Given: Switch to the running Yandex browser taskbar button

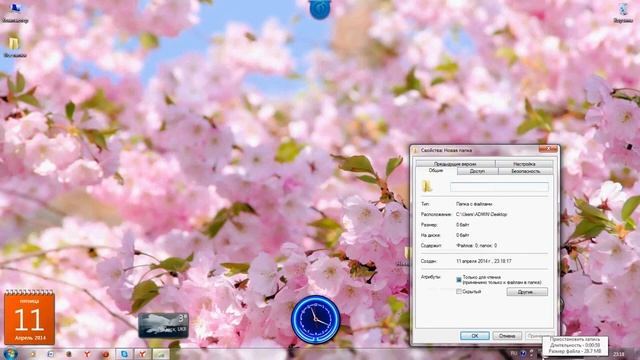Looking at the screenshot, I should [142, 354].
